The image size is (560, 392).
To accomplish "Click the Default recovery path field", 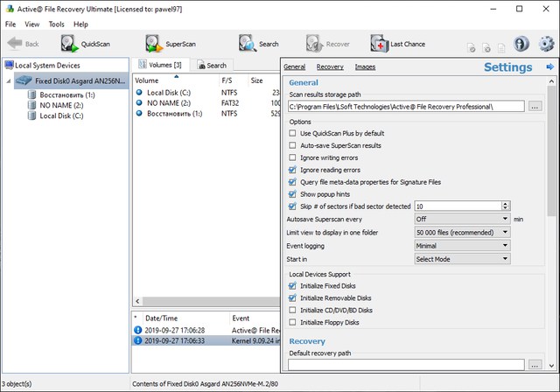I will pyautogui.click(x=406, y=364).
